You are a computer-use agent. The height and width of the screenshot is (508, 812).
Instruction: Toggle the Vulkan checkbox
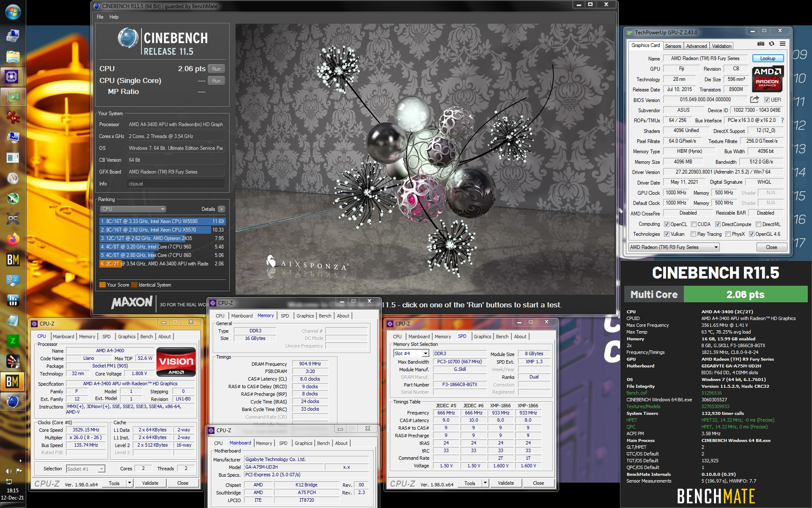tap(667, 234)
